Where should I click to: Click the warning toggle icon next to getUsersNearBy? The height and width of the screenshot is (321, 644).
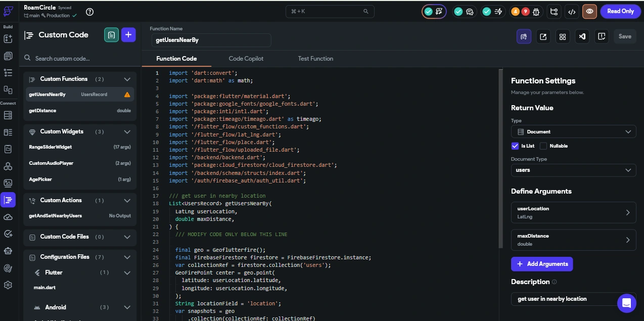(127, 95)
